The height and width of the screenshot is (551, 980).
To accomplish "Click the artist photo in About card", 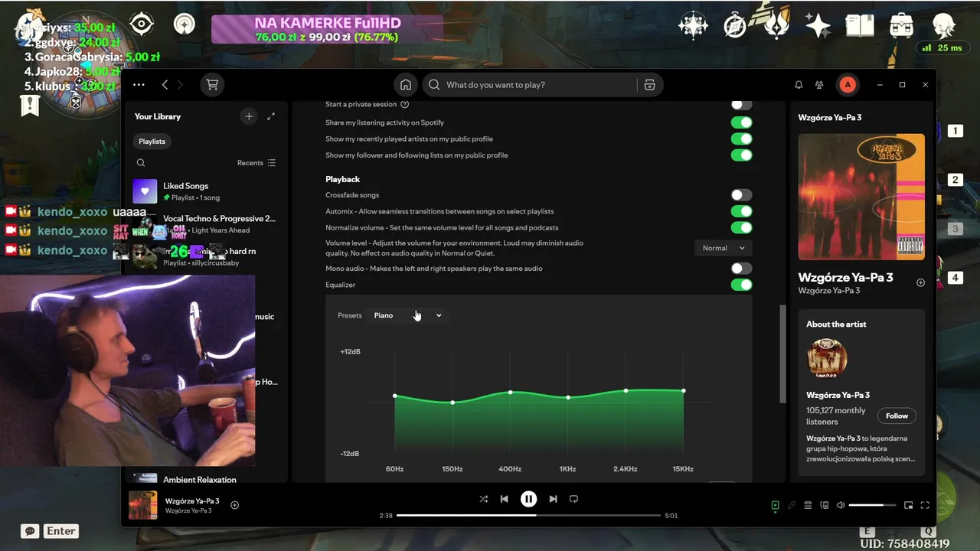I will 827,359.
